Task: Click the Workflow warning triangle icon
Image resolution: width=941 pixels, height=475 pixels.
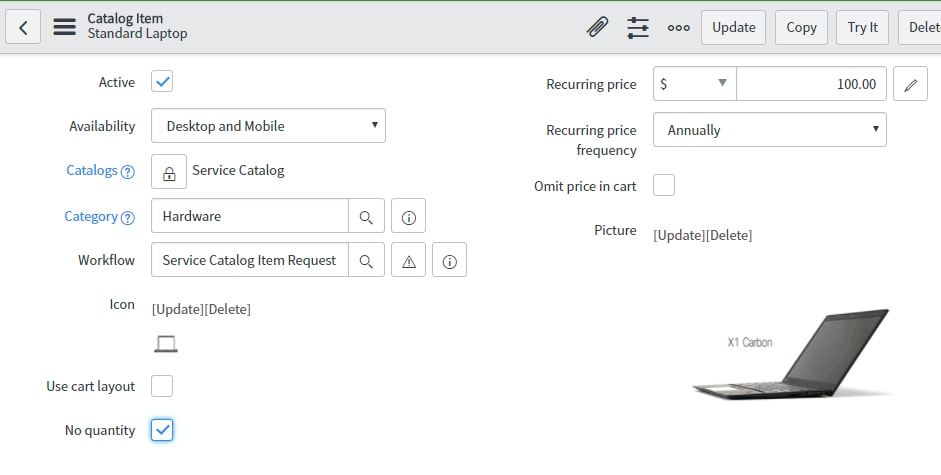Action: 409,260
